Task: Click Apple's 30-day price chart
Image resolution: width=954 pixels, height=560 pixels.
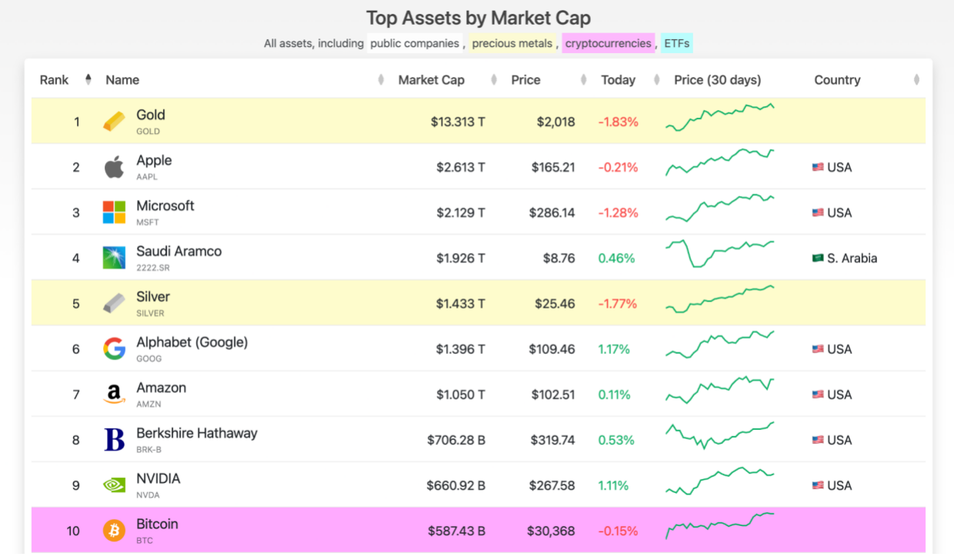Action: (x=720, y=163)
